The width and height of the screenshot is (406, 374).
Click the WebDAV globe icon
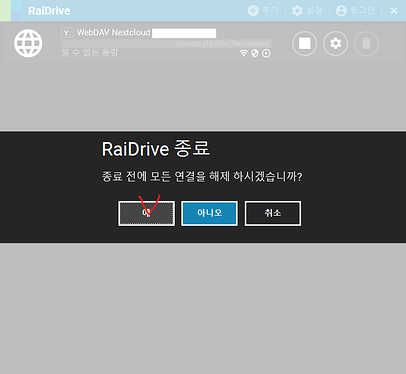point(28,43)
